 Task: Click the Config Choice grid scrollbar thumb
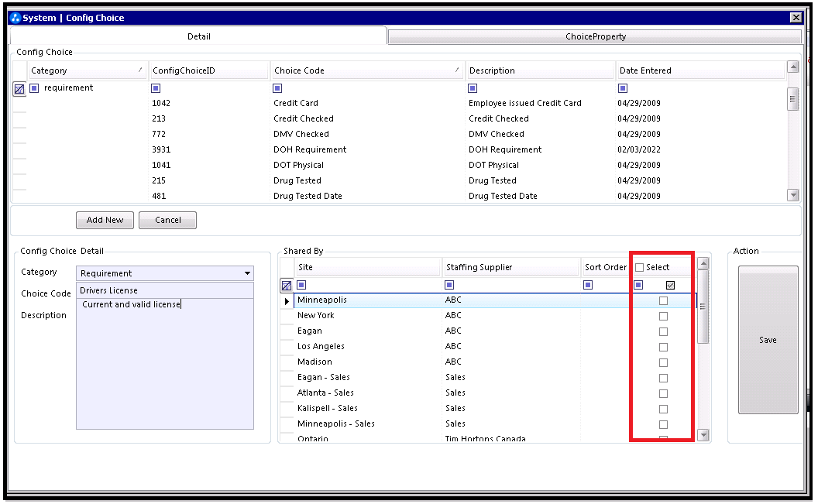click(x=793, y=99)
